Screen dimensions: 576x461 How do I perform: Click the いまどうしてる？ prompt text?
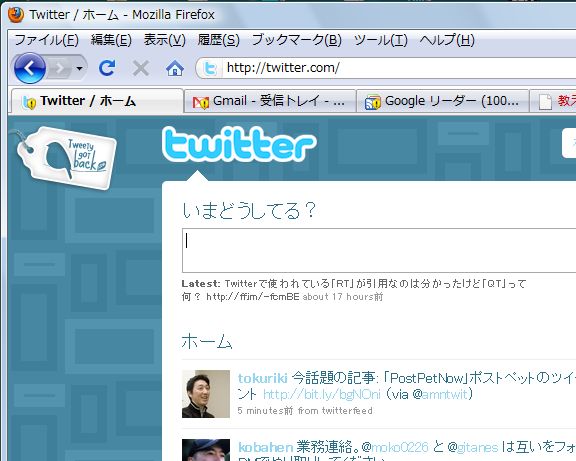(249, 210)
